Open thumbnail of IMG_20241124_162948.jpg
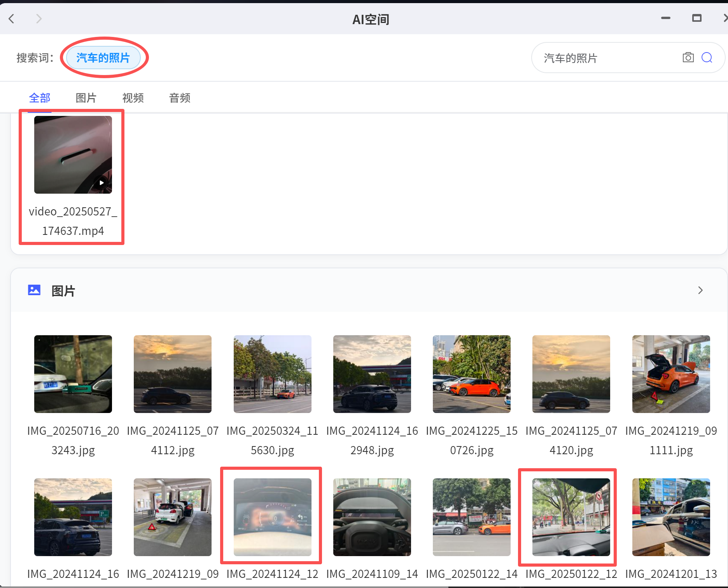Viewport: 728px width, 588px height. 372,374
